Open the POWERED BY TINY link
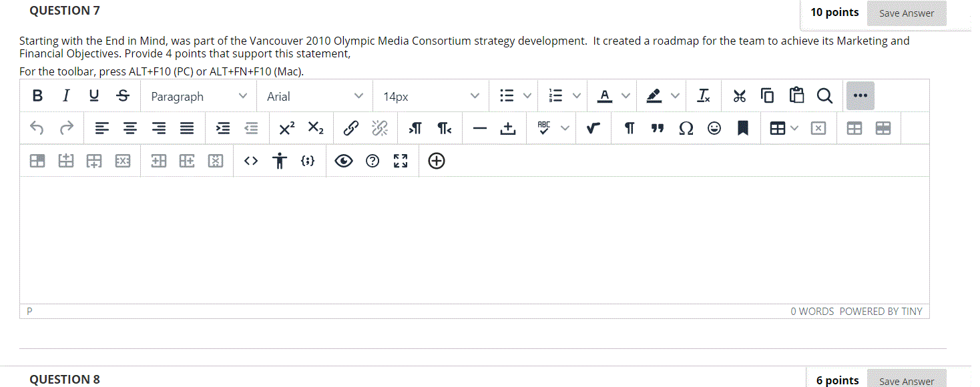 coord(881,311)
